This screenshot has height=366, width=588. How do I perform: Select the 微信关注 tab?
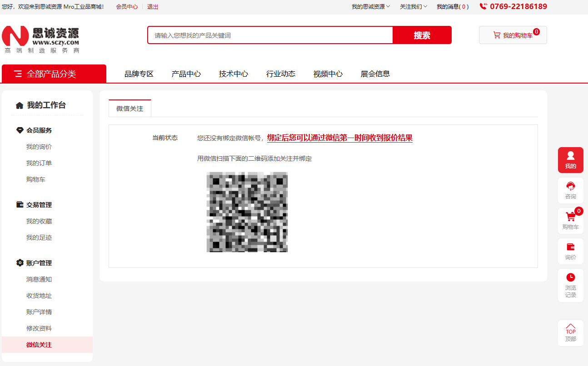(130, 109)
